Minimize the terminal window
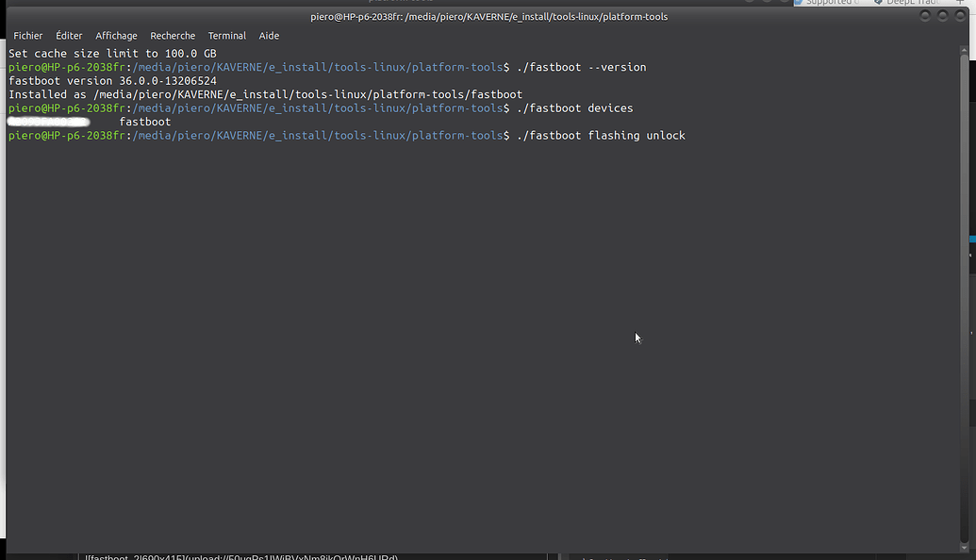 click(926, 16)
